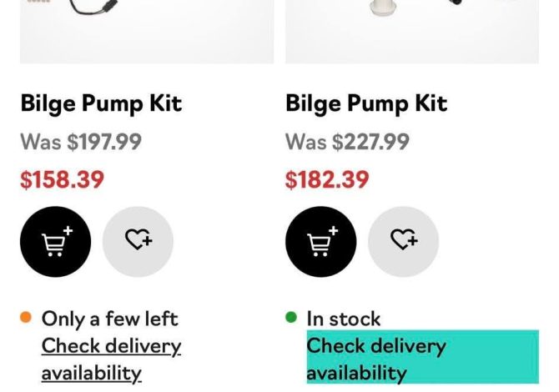Add the $158.39 Bilge Pump Kit to cart
This screenshot has height=392, width=559.
coord(55,242)
